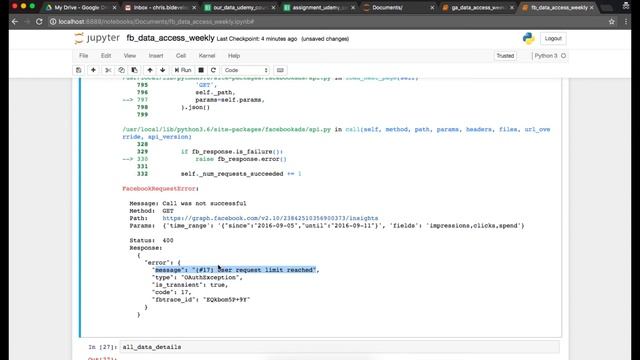This screenshot has height=360, width=640.
Task: Save notebook with the floppy disk icon
Action: coord(78,70)
